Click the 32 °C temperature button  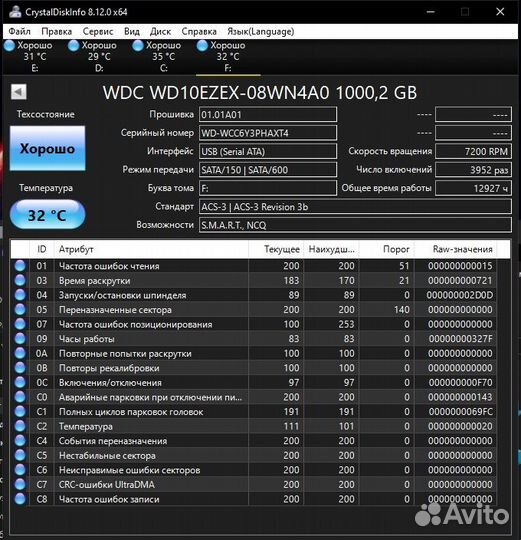pyautogui.click(x=48, y=215)
